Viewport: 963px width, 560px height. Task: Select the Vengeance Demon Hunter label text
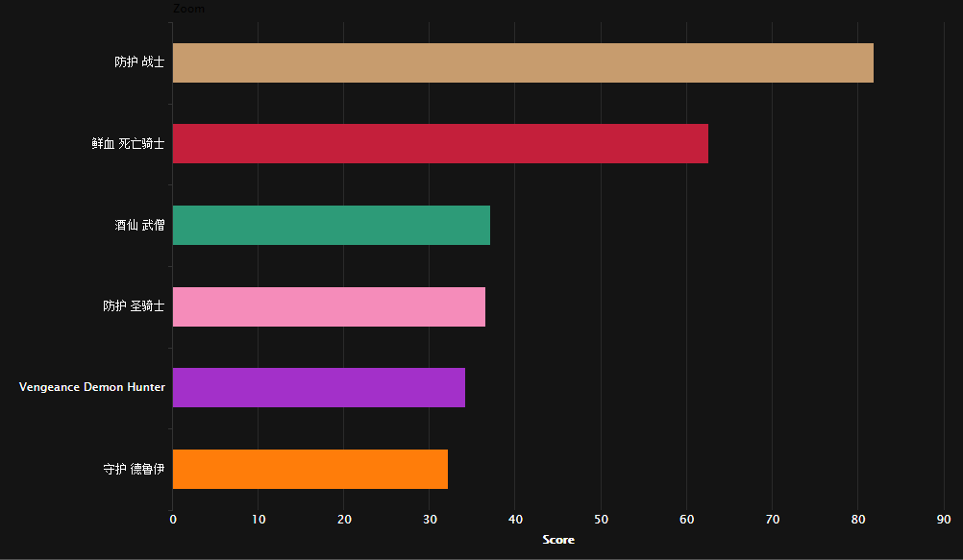pyautogui.click(x=92, y=387)
